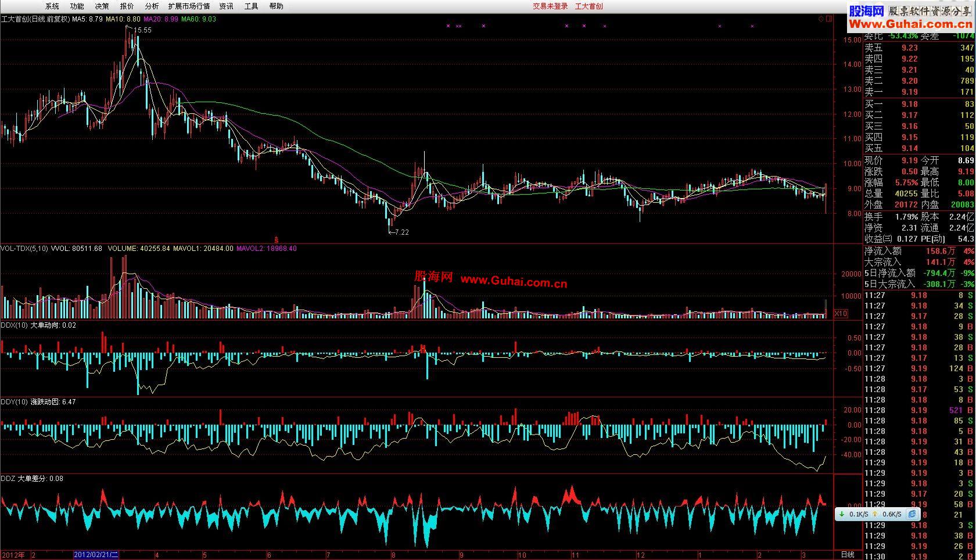Click the 现价 9.19 quote field
This screenshot has height=560, width=976.
[891, 160]
